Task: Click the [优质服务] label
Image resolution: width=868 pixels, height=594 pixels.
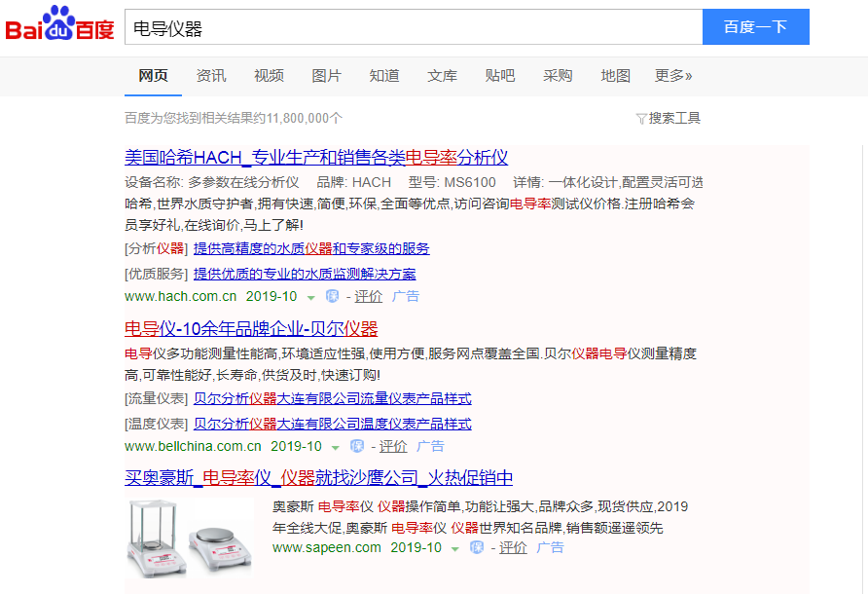Action: point(156,274)
